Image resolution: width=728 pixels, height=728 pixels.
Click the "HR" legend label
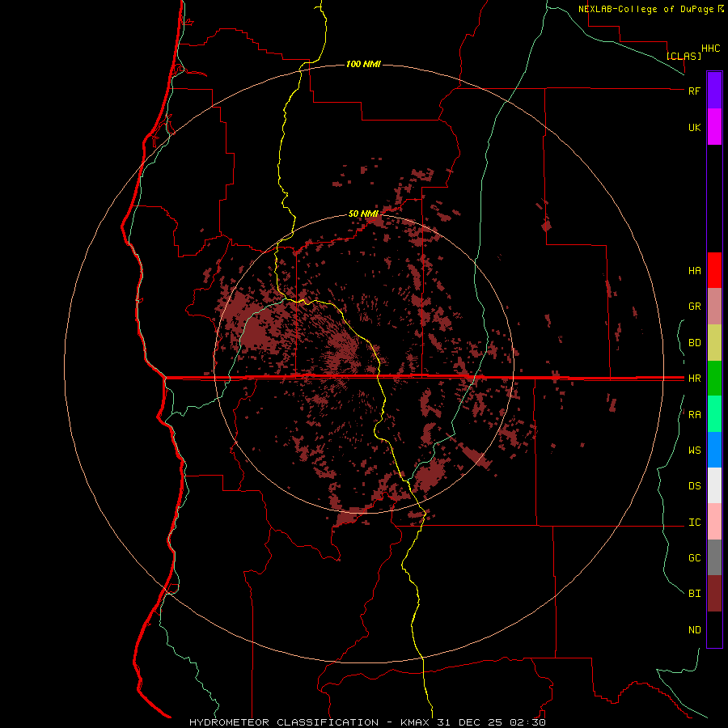coord(694,379)
